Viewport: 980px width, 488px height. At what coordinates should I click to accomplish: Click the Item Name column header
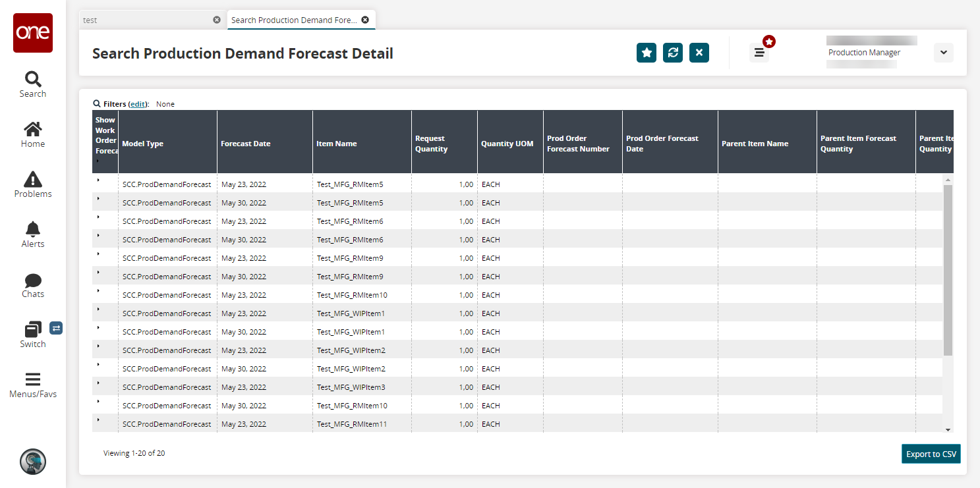pyautogui.click(x=362, y=142)
